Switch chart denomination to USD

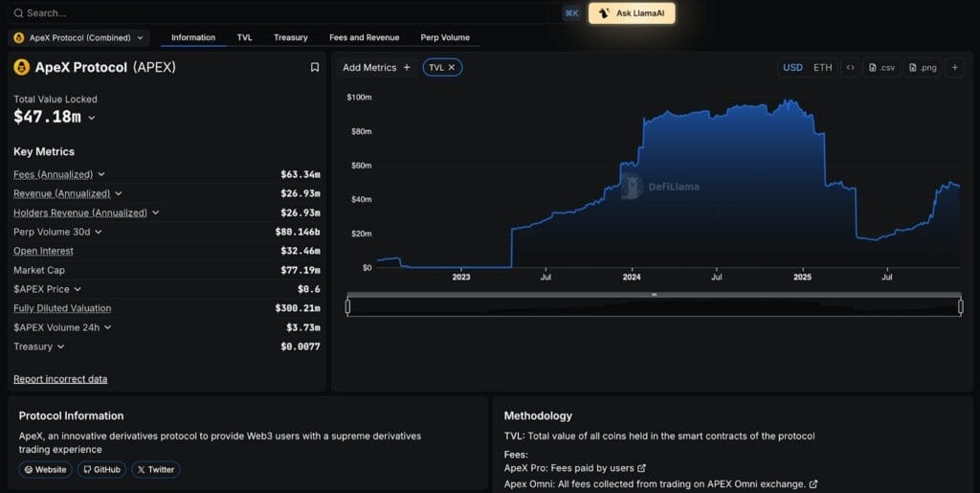click(x=792, y=67)
